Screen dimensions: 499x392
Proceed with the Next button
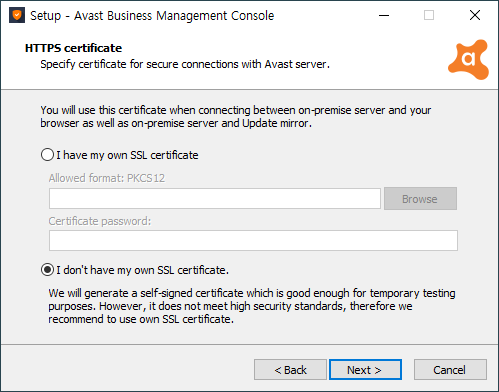[365, 370]
